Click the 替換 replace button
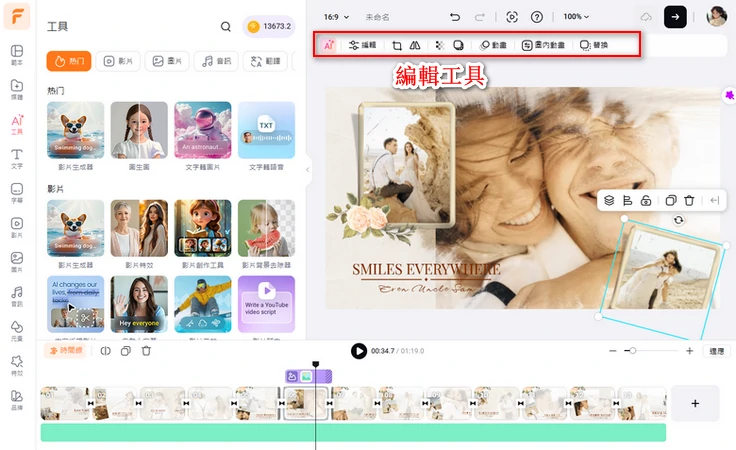736x450 pixels. 594,45
